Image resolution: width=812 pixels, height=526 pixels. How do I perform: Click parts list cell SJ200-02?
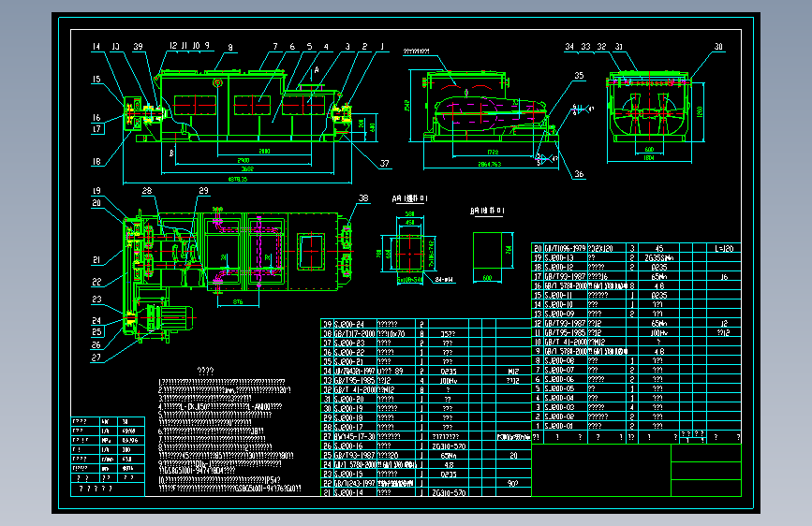(x=559, y=416)
